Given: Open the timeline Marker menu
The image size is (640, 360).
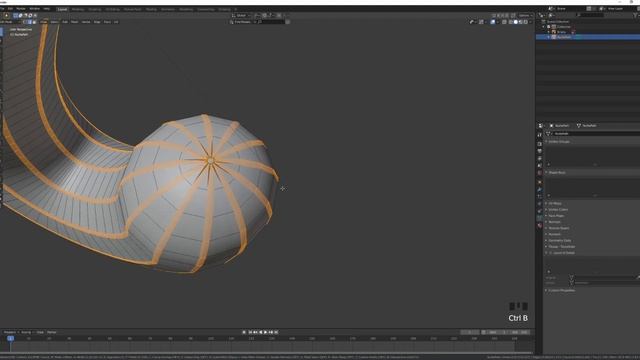Looking at the screenshot, I should (x=51, y=332).
